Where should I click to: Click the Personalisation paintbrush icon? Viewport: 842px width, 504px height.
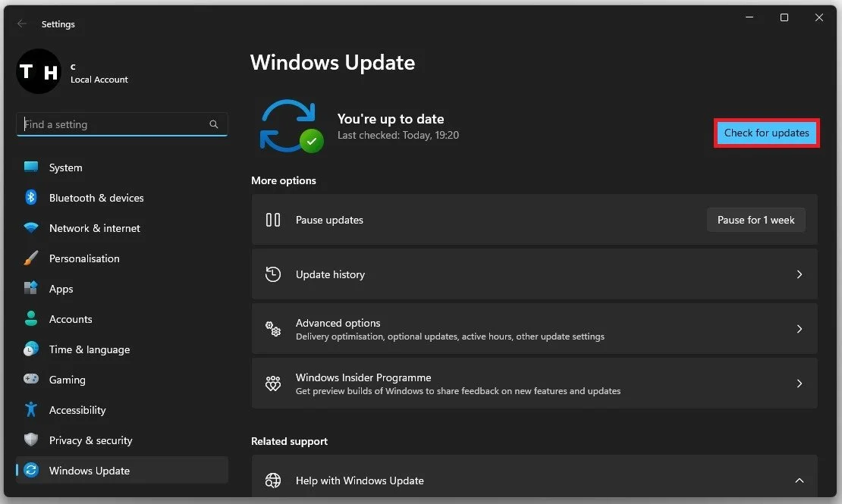[x=31, y=258]
